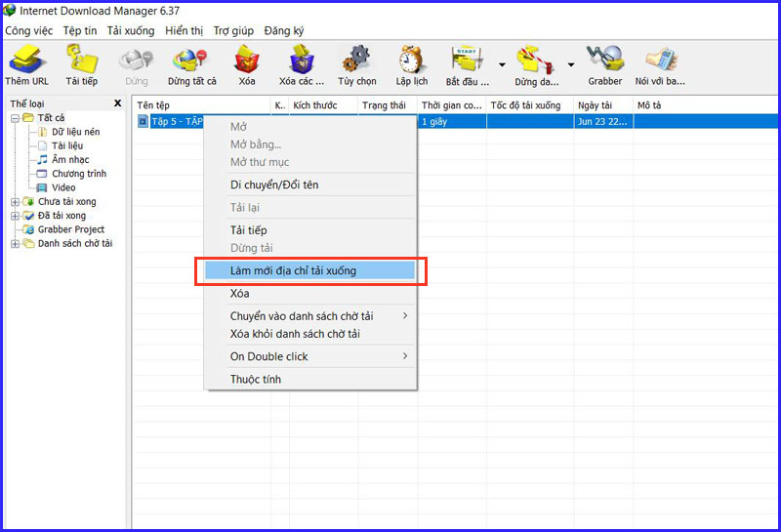Sort by Tốc độ tải xuống column

pos(530,105)
